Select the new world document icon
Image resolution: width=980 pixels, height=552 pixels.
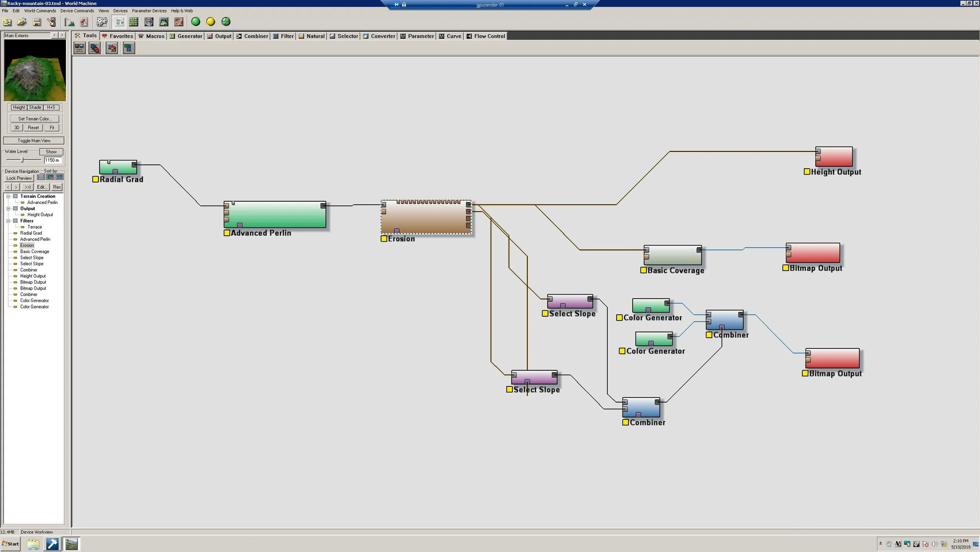(x=7, y=22)
